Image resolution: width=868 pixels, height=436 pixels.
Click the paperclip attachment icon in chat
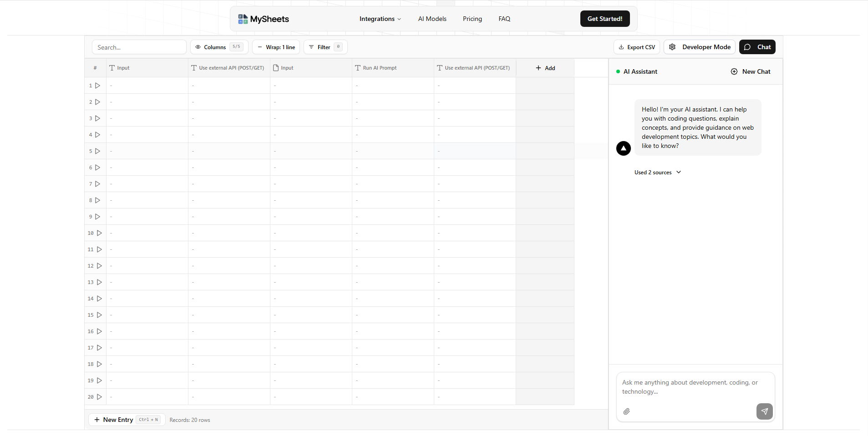click(627, 411)
